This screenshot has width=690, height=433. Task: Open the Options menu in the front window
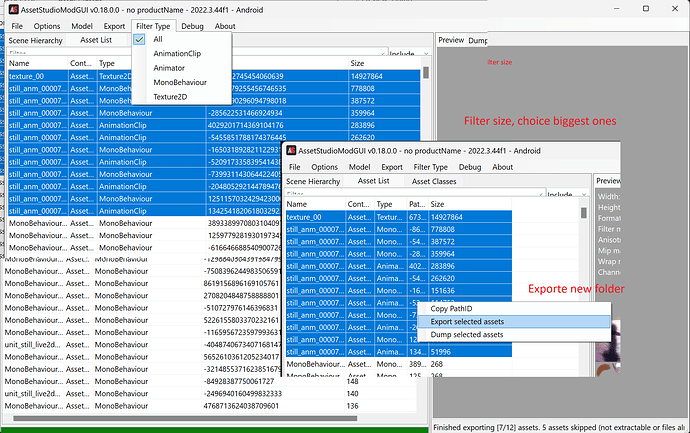coord(324,167)
